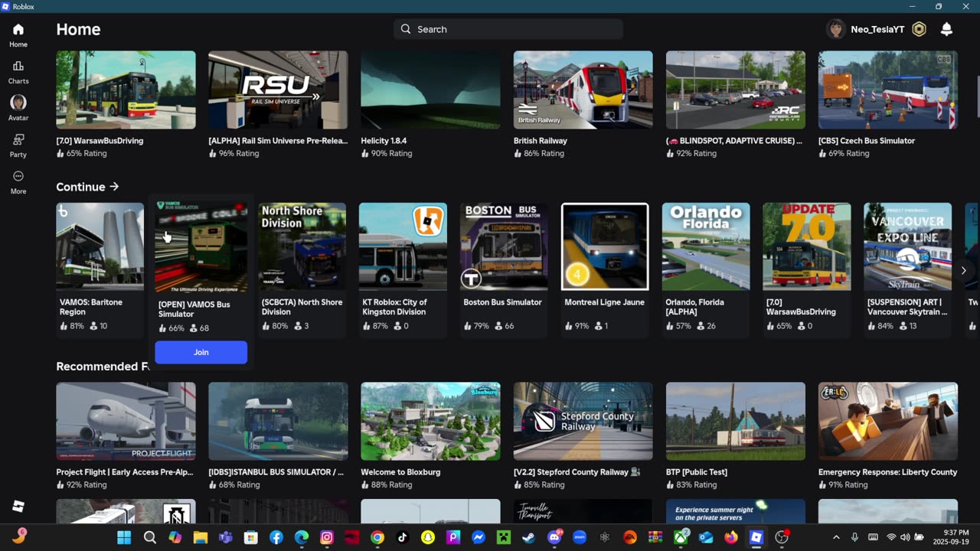Viewport: 980px width, 551px height.
Task: Launch Microsoft Edge from the taskbar
Action: click(x=302, y=537)
